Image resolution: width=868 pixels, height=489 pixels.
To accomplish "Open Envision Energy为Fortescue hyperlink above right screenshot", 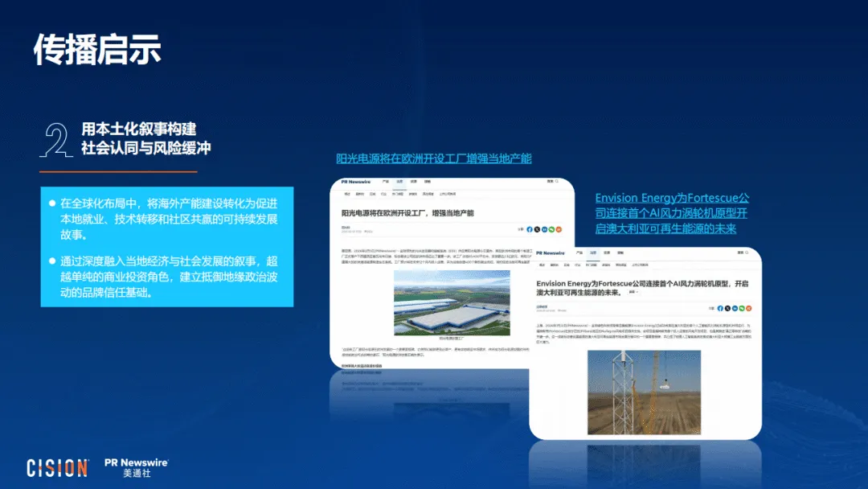I will [672, 213].
